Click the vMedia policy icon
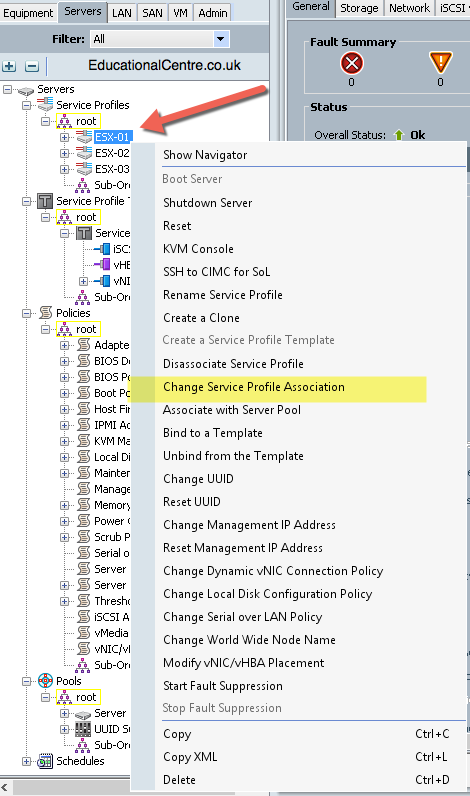 click(84, 633)
